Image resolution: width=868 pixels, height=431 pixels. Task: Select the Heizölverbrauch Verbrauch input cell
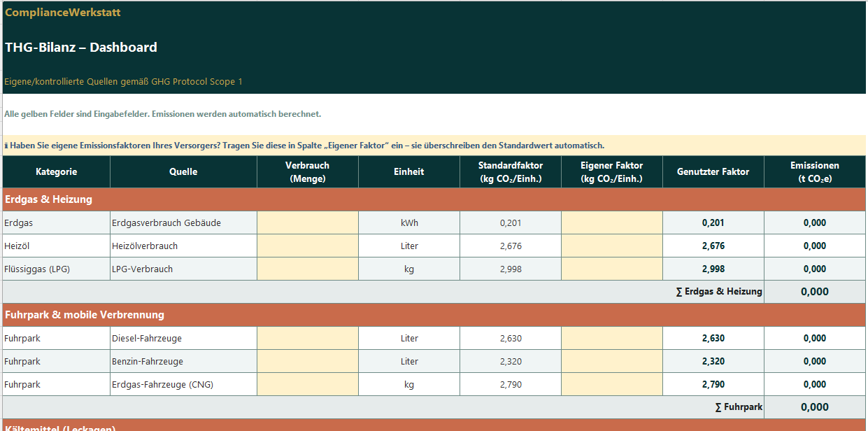(x=307, y=246)
